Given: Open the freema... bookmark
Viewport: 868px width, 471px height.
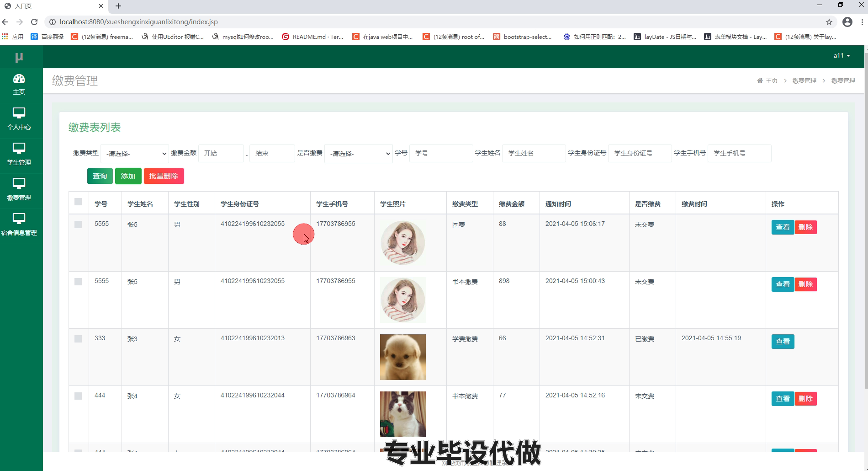Looking at the screenshot, I should (102, 37).
